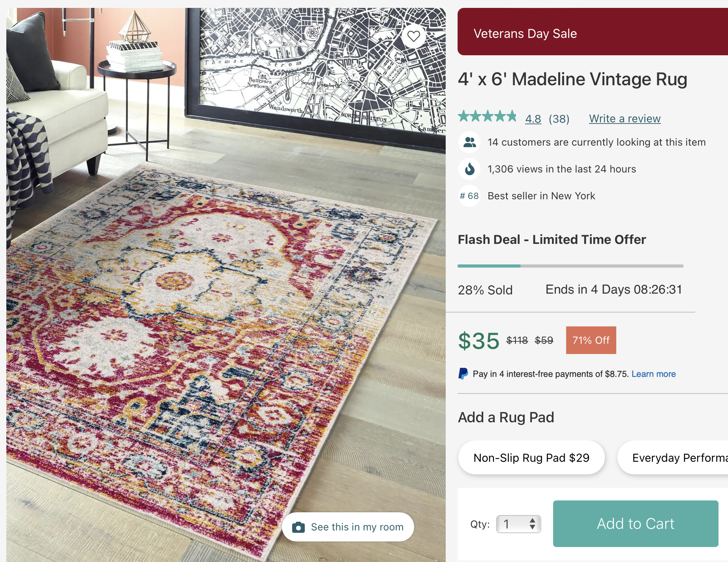Select the Non-Slip Rug Pad $29 option
The image size is (728, 562).
point(531,458)
